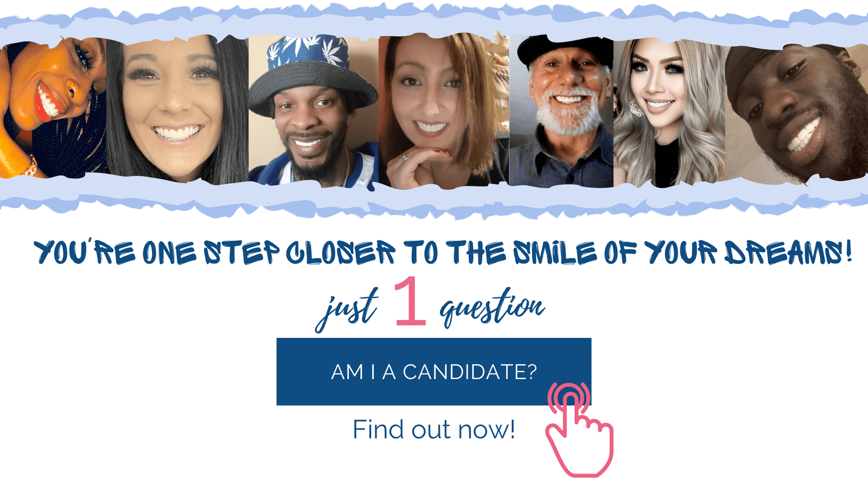Click the torn blue border below the photos
This screenshot has height=488, width=868.
pos(434,198)
